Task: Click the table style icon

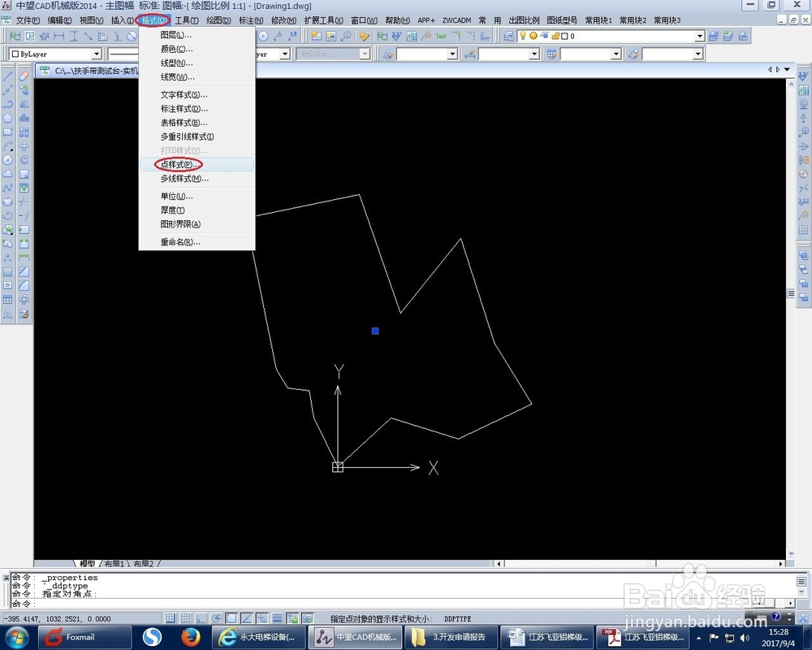Action: pos(552,54)
